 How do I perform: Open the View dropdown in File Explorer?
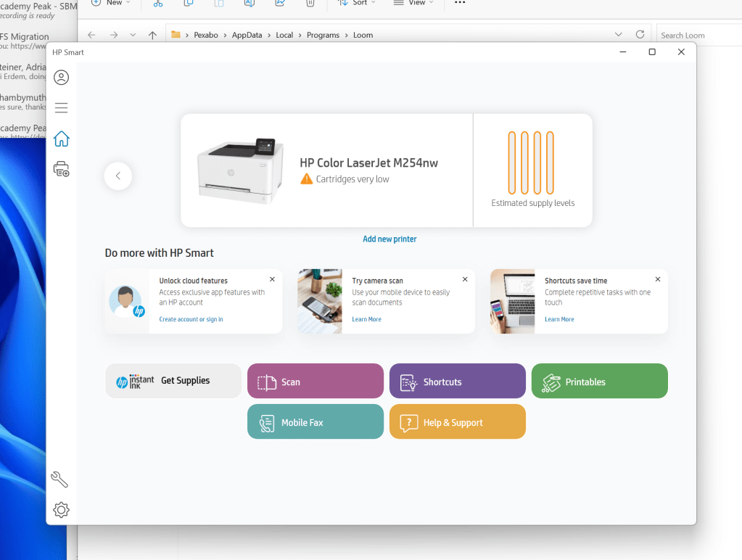413,3
